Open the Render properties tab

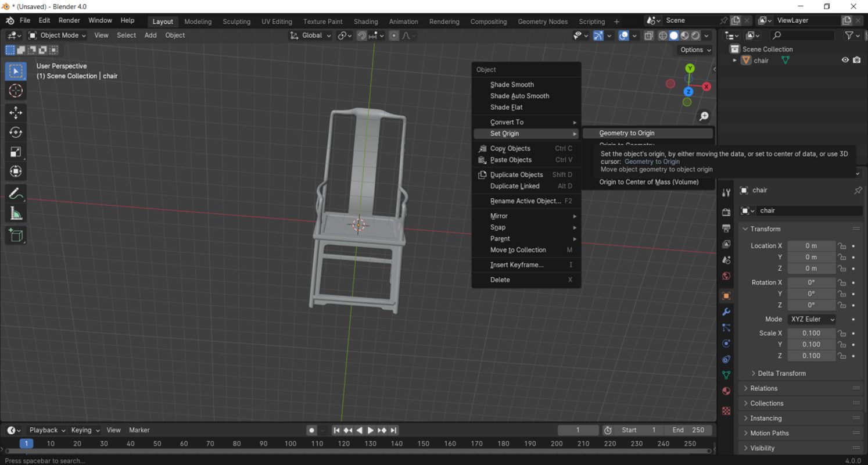[726, 212]
